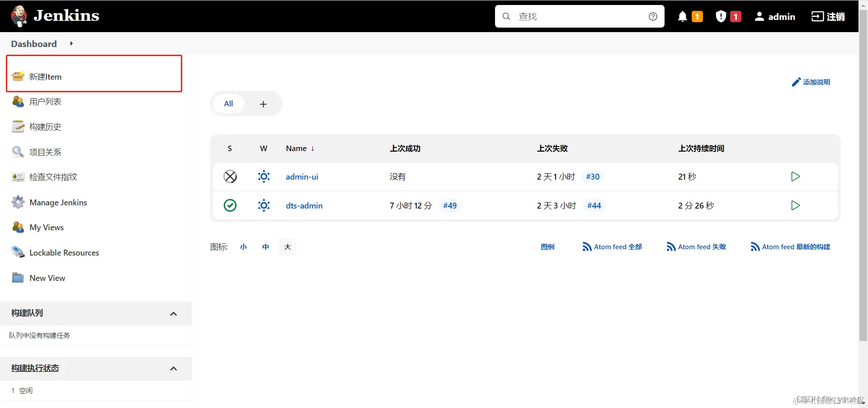
Task: Click the logout arrow icon
Action: click(818, 17)
